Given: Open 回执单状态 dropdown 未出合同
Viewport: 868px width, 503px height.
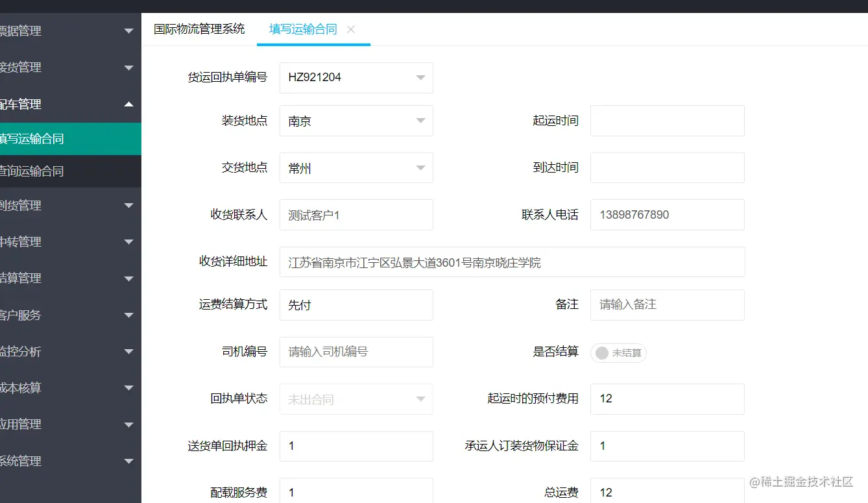Looking at the screenshot, I should click(356, 399).
